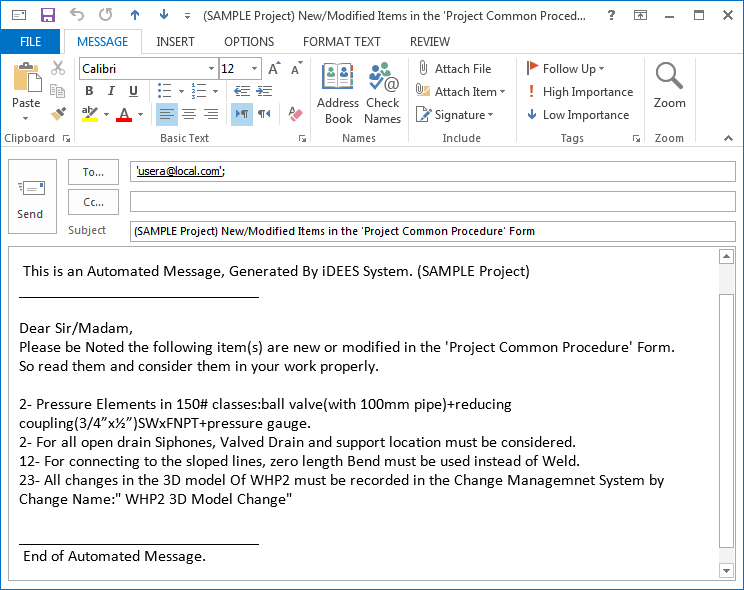Toggle Underline formatting
Image resolution: width=744 pixels, height=590 pixels.
pyautogui.click(x=133, y=91)
